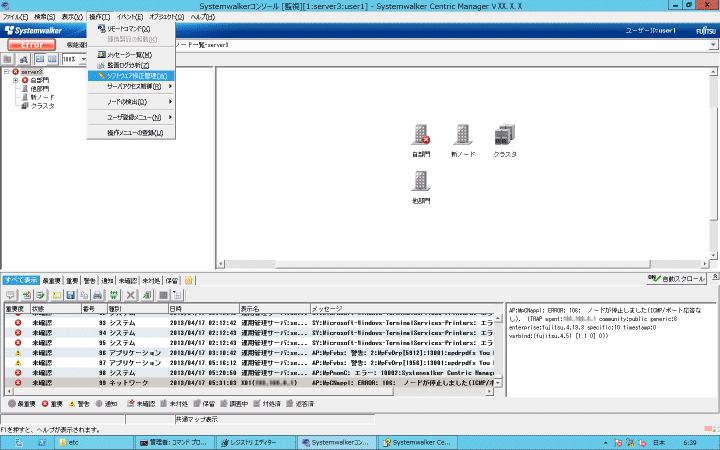Screen dimensions: 720x450
Task: Click gray square icon in event toolbar
Action: [163, 295]
